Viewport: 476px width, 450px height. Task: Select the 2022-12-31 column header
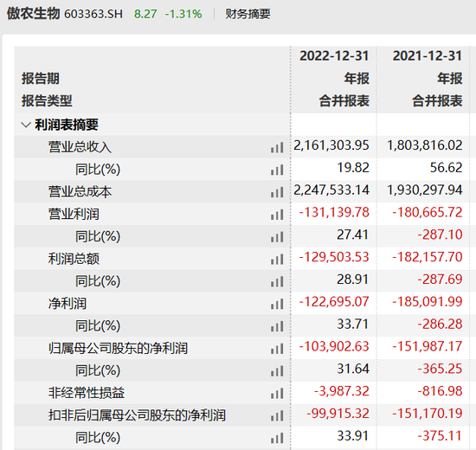pyautogui.click(x=334, y=56)
